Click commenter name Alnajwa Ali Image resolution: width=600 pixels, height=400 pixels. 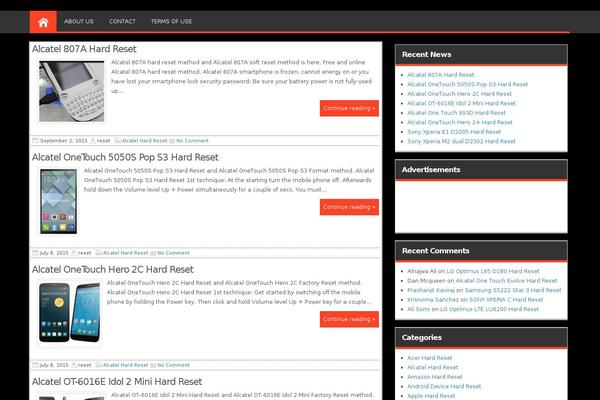[422, 271]
